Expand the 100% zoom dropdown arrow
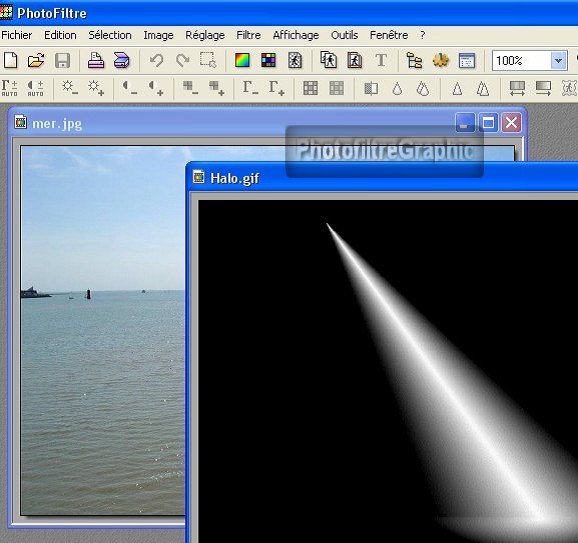Image resolution: width=578 pixels, height=543 pixels. 558,60
